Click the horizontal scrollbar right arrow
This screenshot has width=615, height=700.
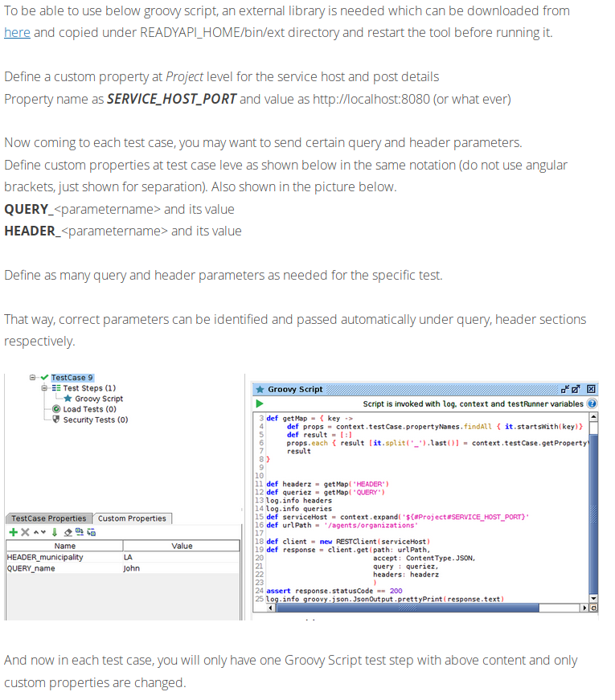[584, 608]
